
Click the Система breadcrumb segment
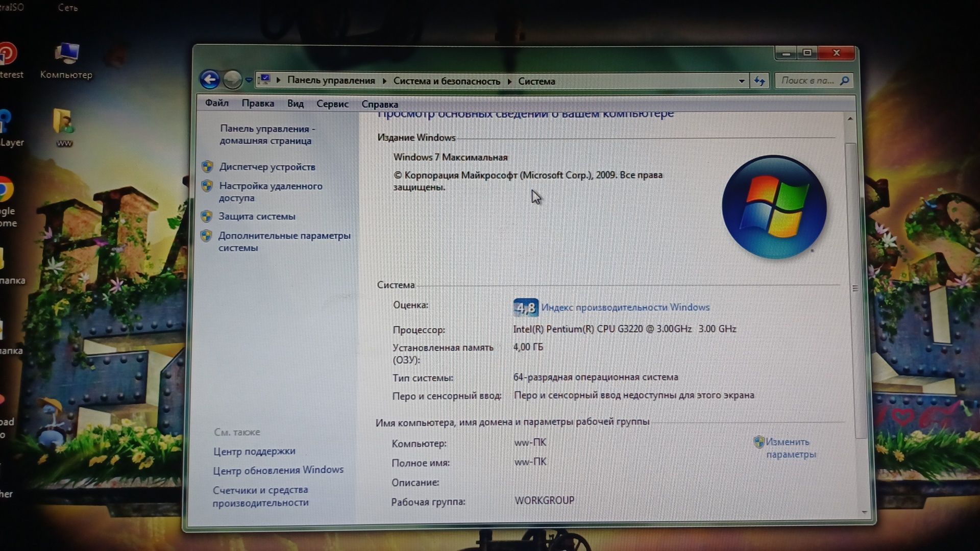click(536, 81)
